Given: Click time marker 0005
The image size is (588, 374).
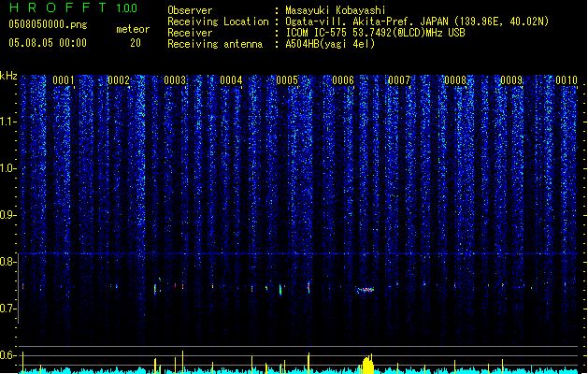Looking at the screenshot, I should coord(287,80).
